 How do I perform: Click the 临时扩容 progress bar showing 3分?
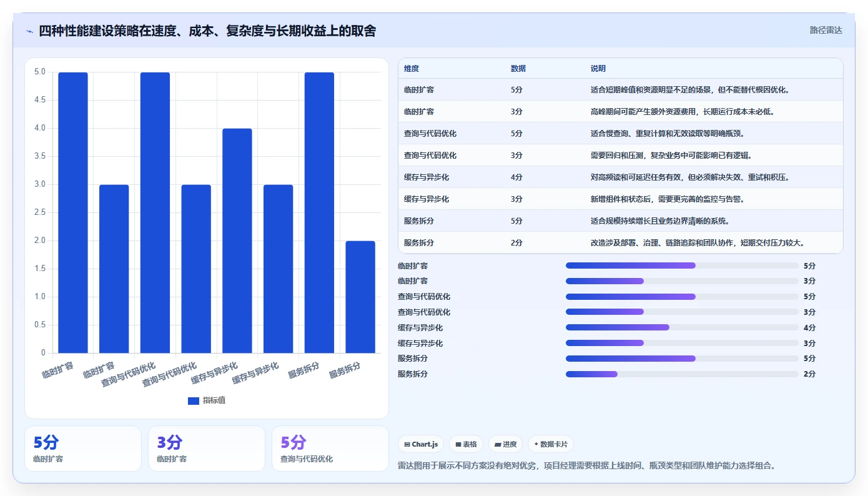tap(682, 281)
